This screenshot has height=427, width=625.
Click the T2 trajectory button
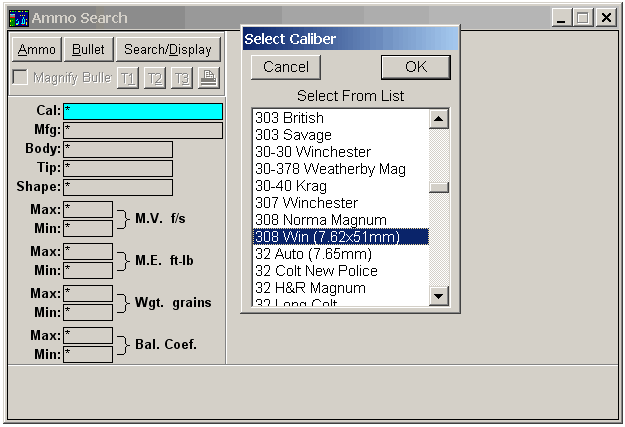155,78
